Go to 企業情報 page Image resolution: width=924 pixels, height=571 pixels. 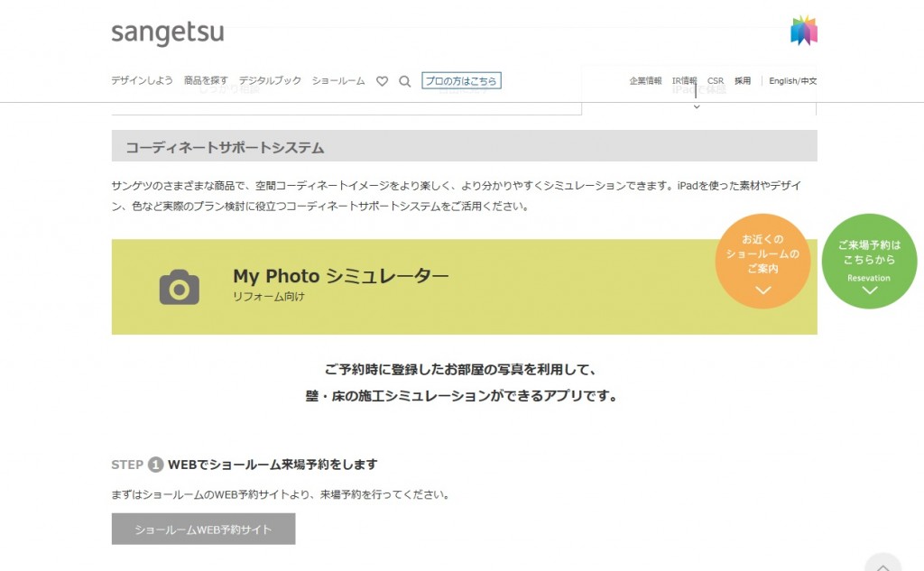coord(645,80)
